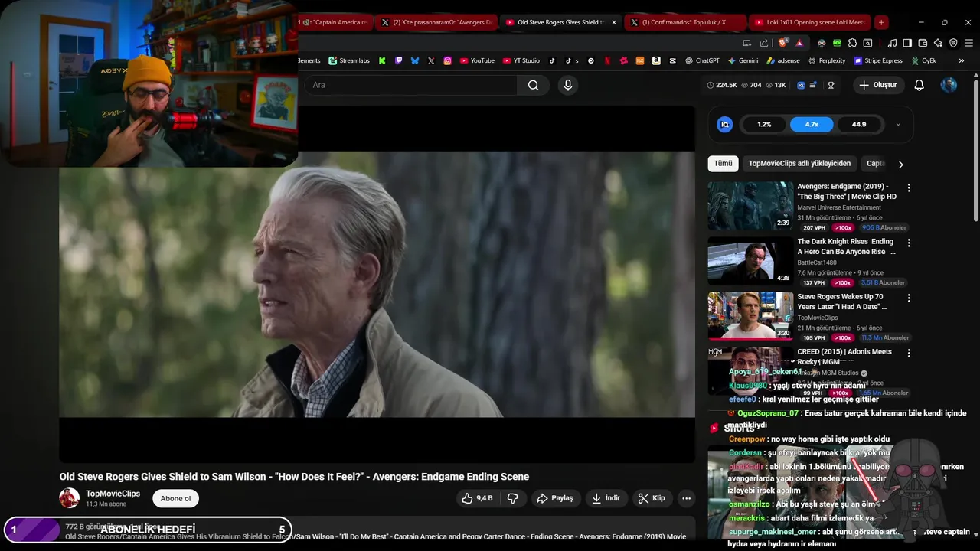Select the 1.2% vidIQ metric pill
Viewport: 980px width, 551px height.
pyautogui.click(x=764, y=124)
